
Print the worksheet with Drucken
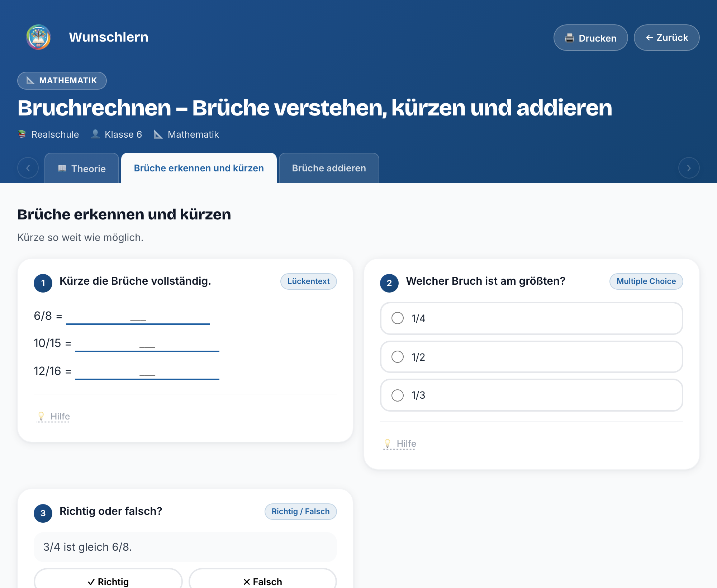pyautogui.click(x=590, y=38)
